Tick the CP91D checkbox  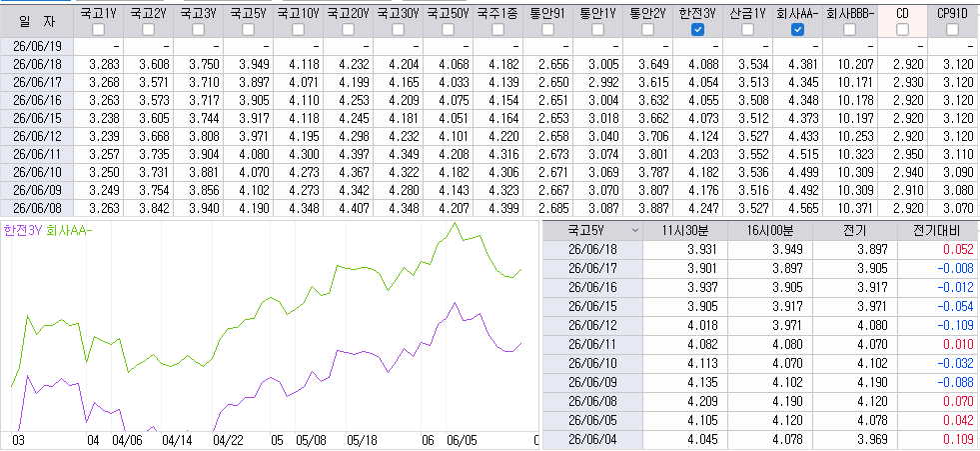point(952,29)
